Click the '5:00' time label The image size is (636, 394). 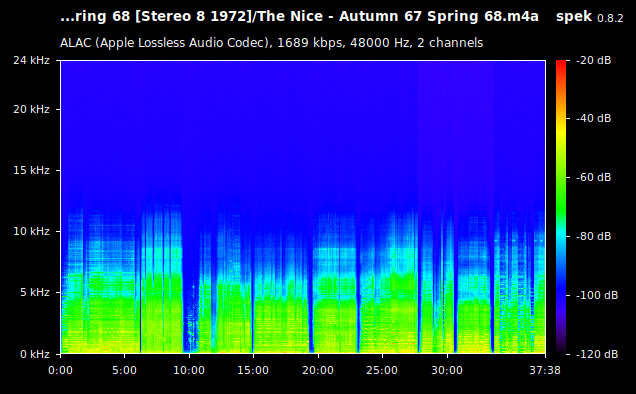click(125, 370)
